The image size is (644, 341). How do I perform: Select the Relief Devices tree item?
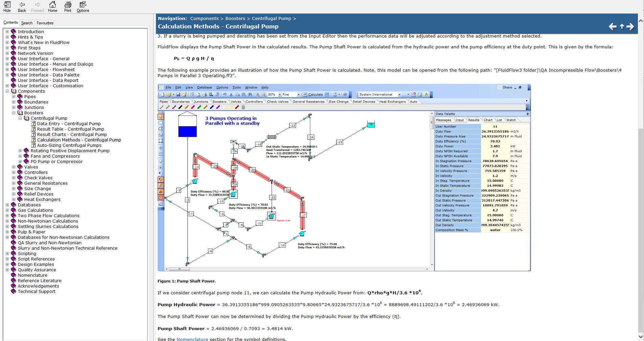pyautogui.click(x=39, y=194)
